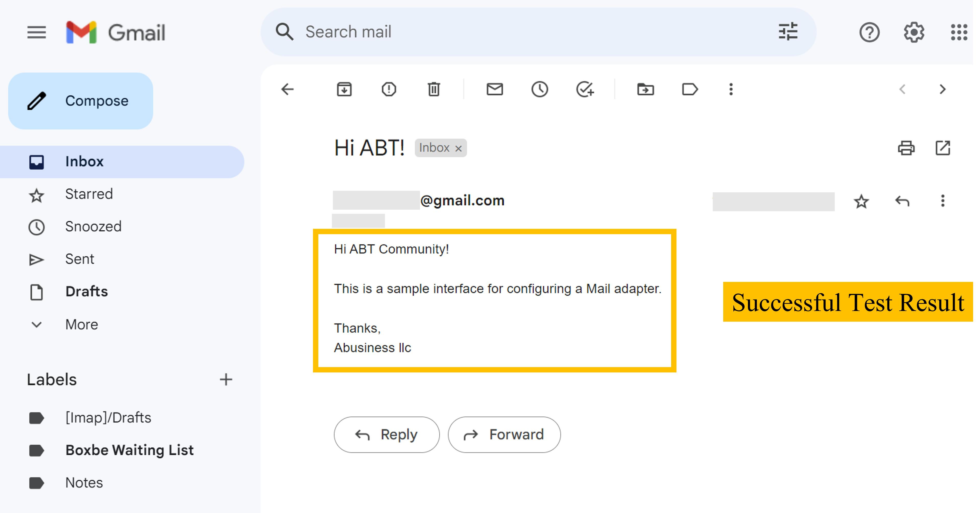
Task: Open the Drafts folder
Action: [x=86, y=291]
